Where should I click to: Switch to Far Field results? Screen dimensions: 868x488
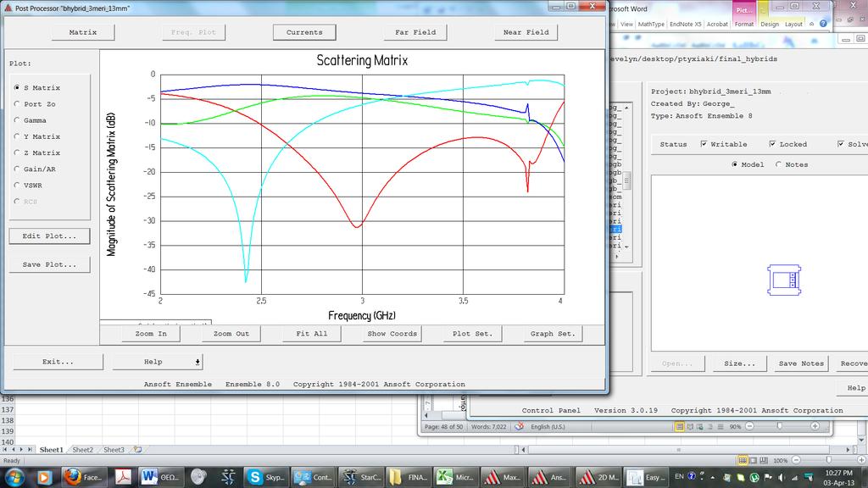[415, 32]
